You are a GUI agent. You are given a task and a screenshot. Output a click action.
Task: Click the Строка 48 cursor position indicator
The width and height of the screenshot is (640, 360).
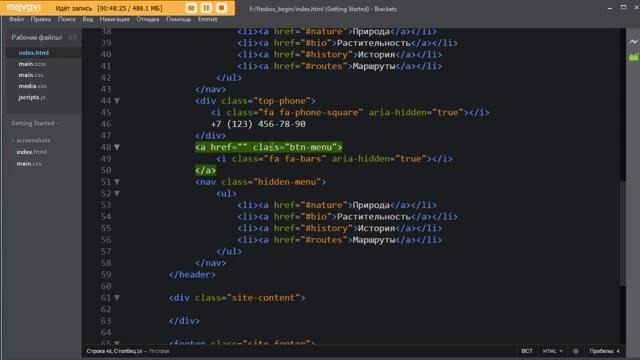tap(114, 351)
